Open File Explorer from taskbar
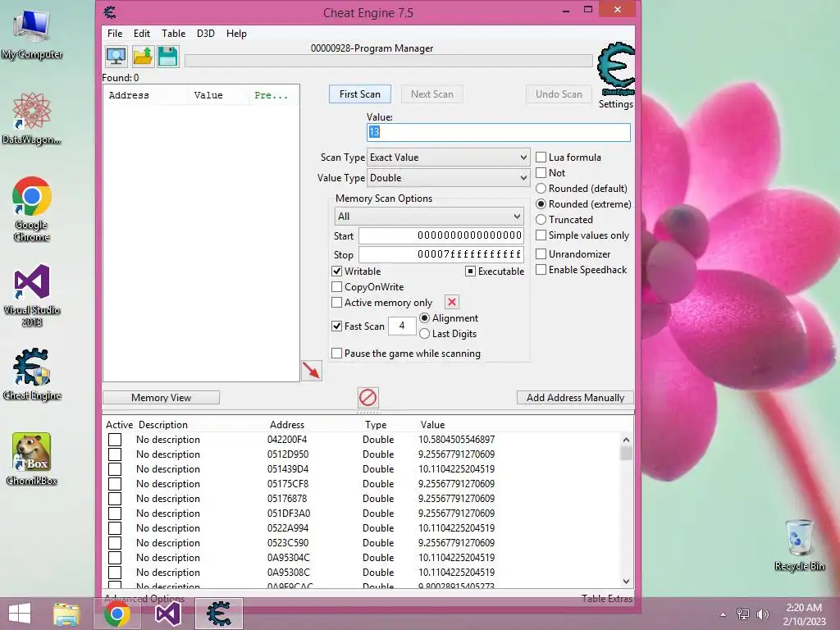Viewport: 840px width, 630px height. [66, 614]
